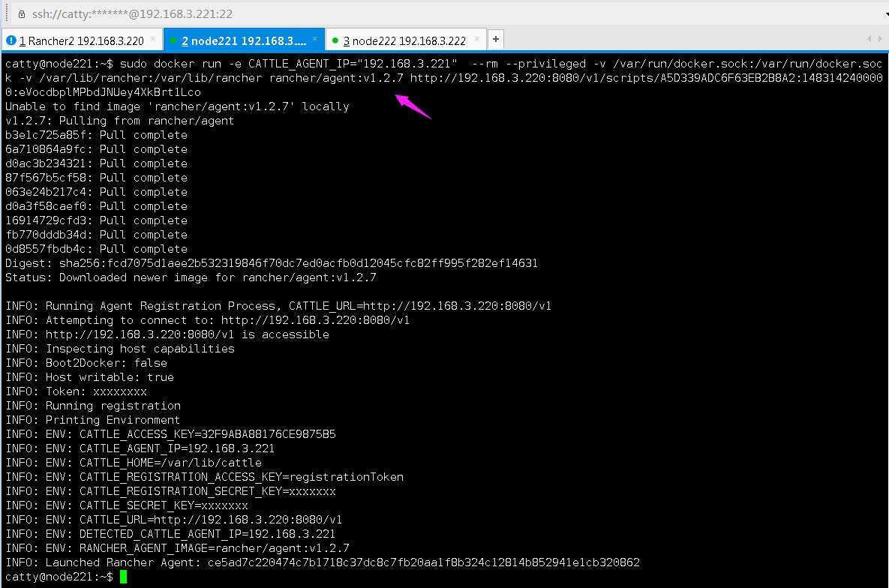The image size is (889, 588).
Task: Click the 'Launched Rancher Agent' line
Action: tap(322, 562)
